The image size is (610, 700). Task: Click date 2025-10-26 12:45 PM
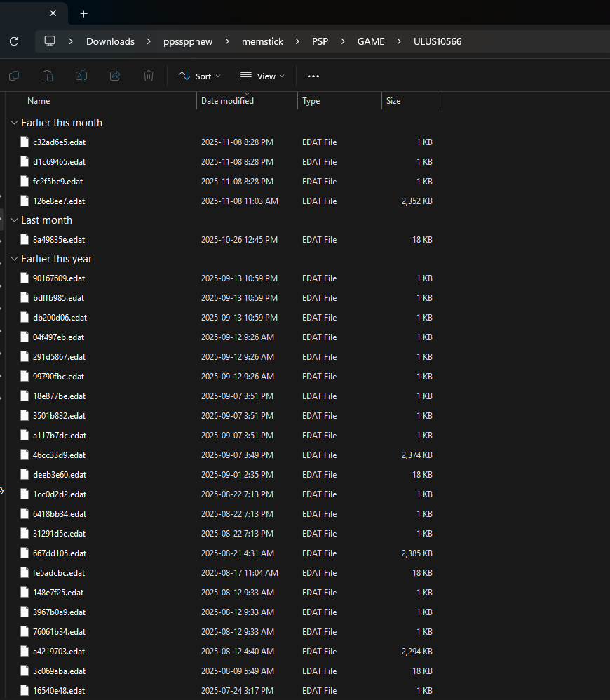239,240
